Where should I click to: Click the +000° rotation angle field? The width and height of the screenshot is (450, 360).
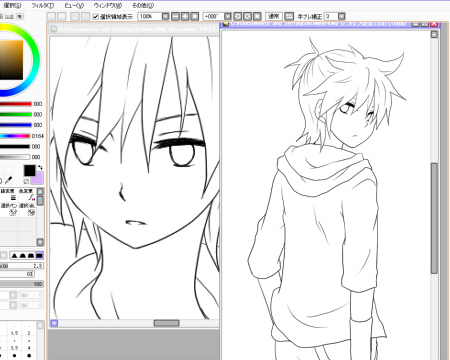coord(213,16)
